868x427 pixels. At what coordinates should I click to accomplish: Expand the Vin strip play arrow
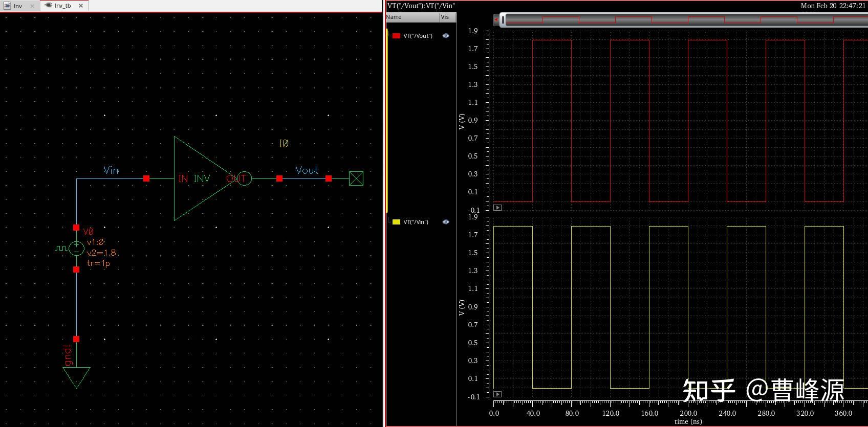(497, 394)
